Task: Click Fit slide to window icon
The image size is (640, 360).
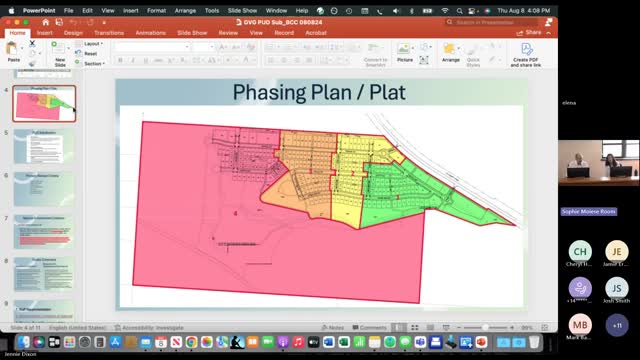Action: click(x=544, y=327)
